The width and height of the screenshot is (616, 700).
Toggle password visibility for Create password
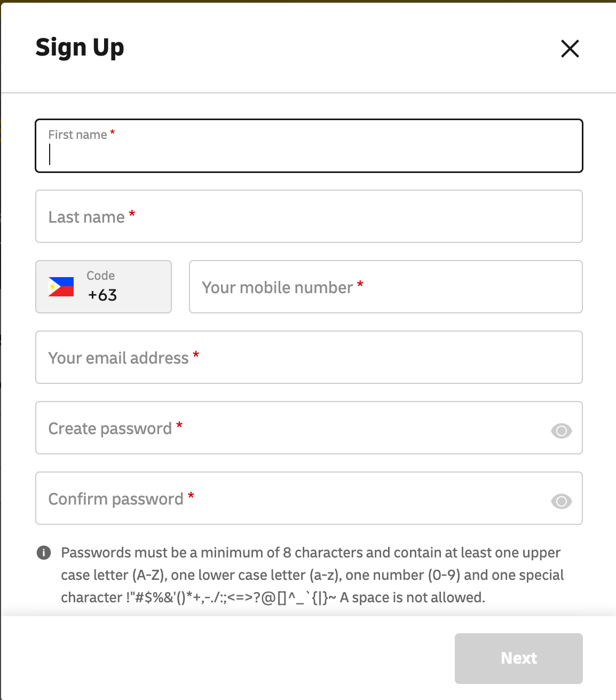[x=561, y=429]
